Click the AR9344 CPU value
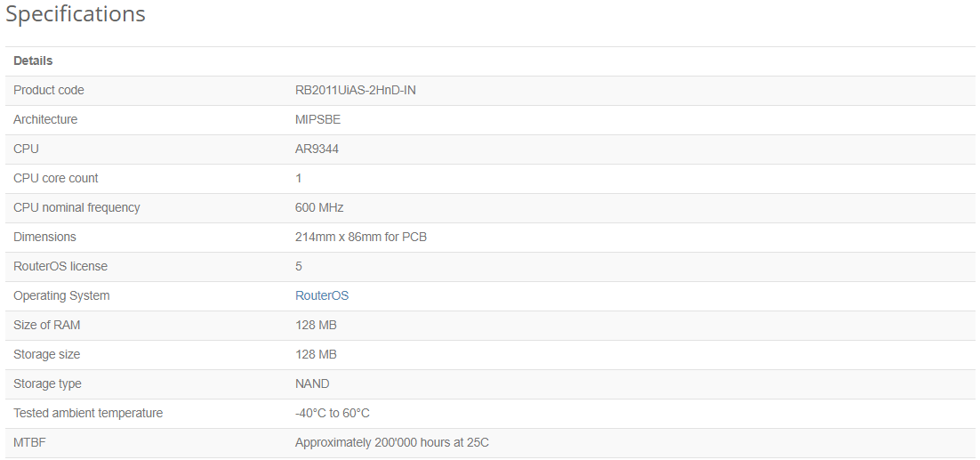 pos(317,149)
